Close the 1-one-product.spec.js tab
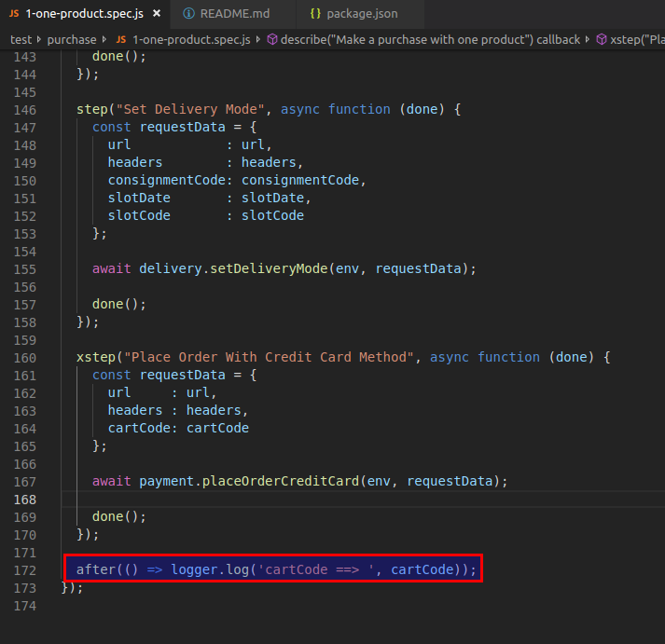 [157, 14]
